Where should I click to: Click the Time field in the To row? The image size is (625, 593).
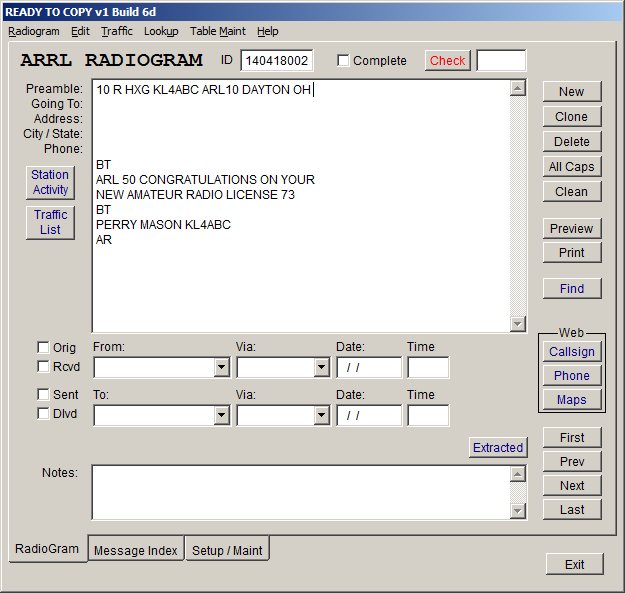tap(428, 416)
